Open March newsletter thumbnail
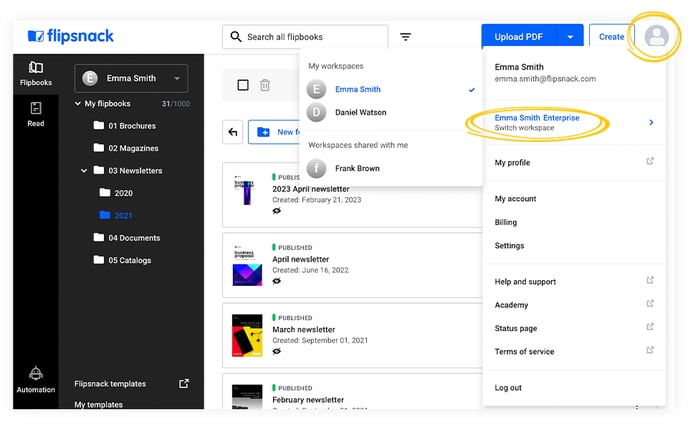This screenshot has width=688, height=430. pyautogui.click(x=247, y=335)
